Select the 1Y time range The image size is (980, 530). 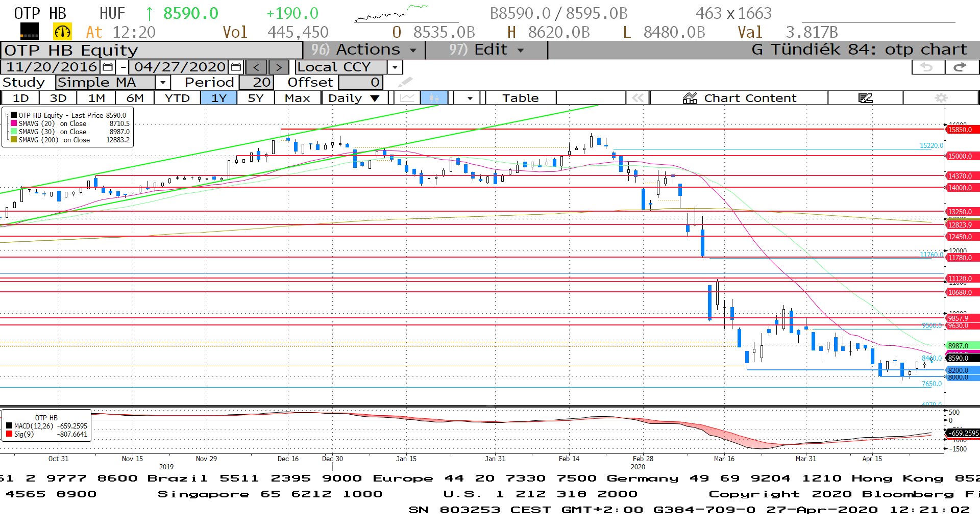218,97
